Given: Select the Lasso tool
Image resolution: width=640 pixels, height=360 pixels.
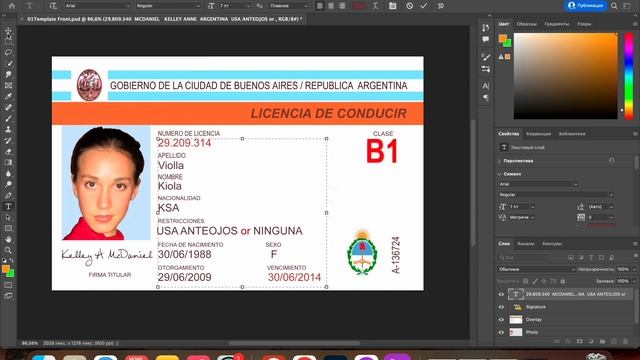Looking at the screenshot, I should pyautogui.click(x=8, y=53).
